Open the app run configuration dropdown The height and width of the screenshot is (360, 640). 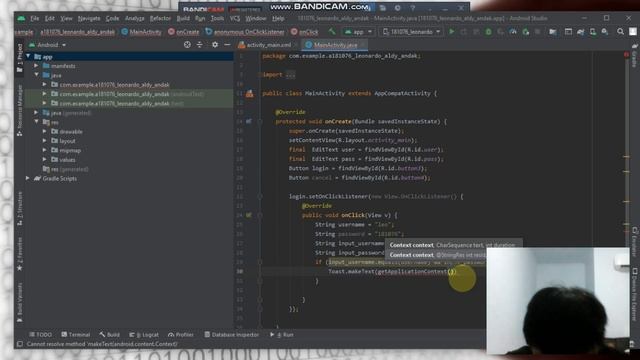(358, 31)
